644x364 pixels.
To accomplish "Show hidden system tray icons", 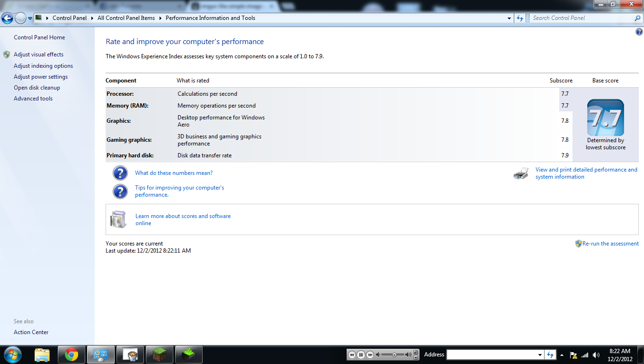I will pyautogui.click(x=562, y=355).
